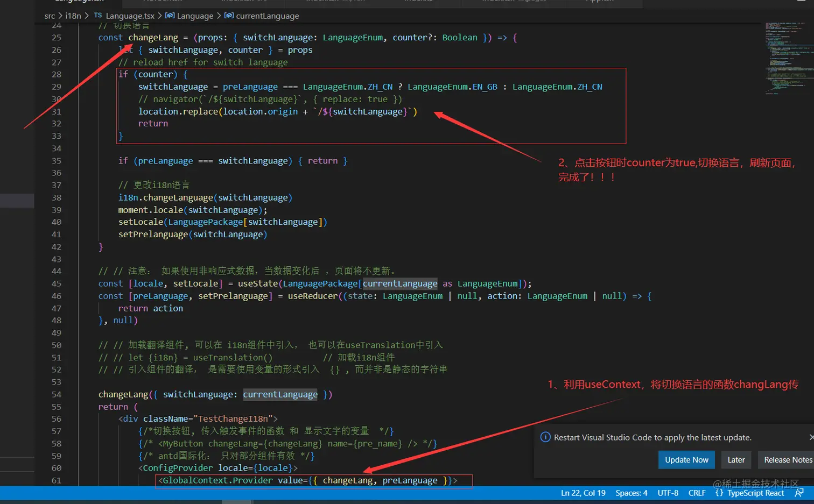This screenshot has height=504, width=814.
Task: Change file encoding via UTF-8
Action: point(668,493)
